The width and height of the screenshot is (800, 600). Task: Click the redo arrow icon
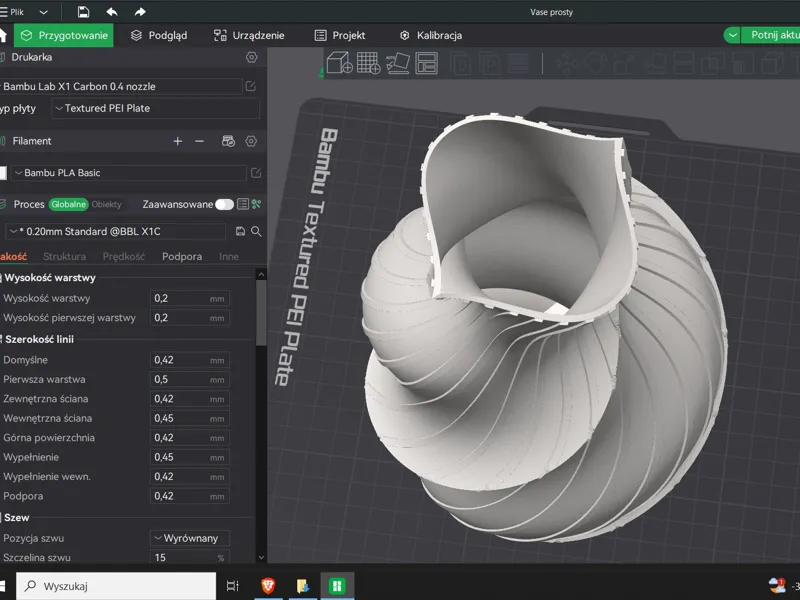pos(140,12)
